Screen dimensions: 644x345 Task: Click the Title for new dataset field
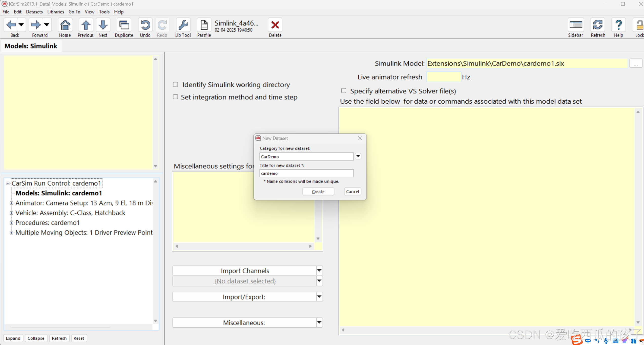(306, 173)
